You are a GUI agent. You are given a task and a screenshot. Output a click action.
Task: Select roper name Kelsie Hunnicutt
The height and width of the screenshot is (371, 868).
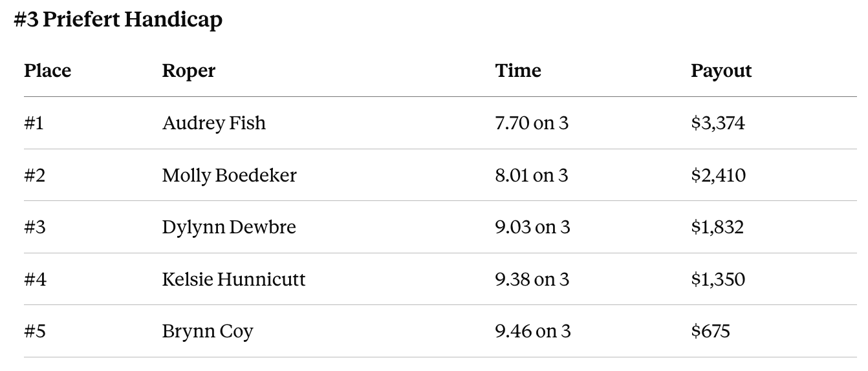pyautogui.click(x=233, y=279)
